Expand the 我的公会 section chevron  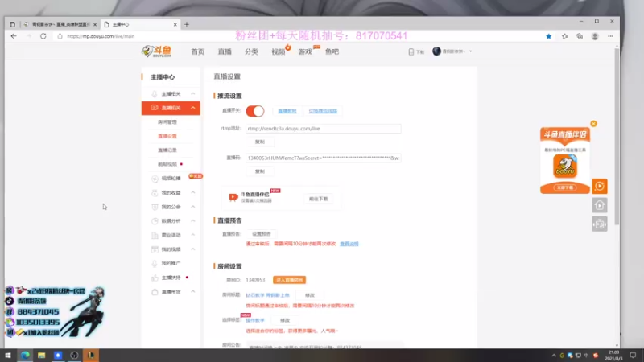tap(192, 207)
